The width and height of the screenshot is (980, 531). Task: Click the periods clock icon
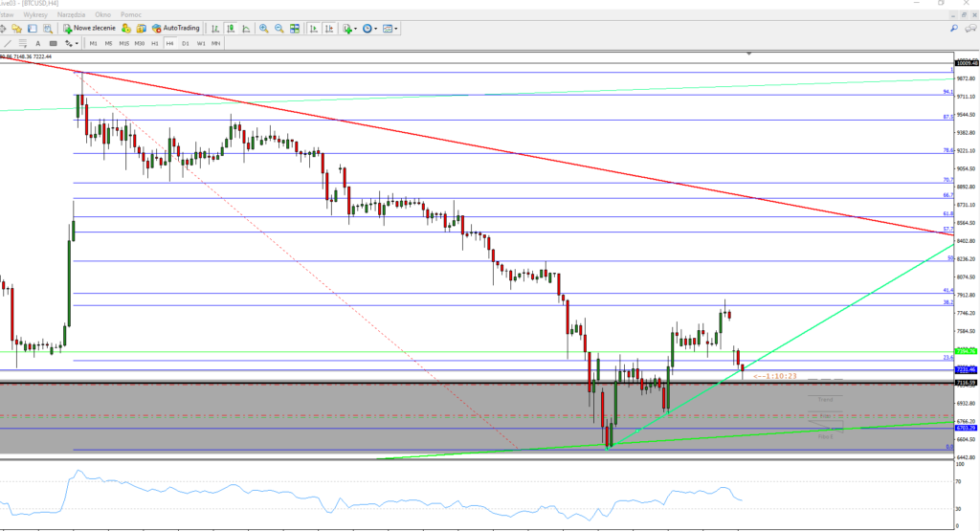coord(367,28)
